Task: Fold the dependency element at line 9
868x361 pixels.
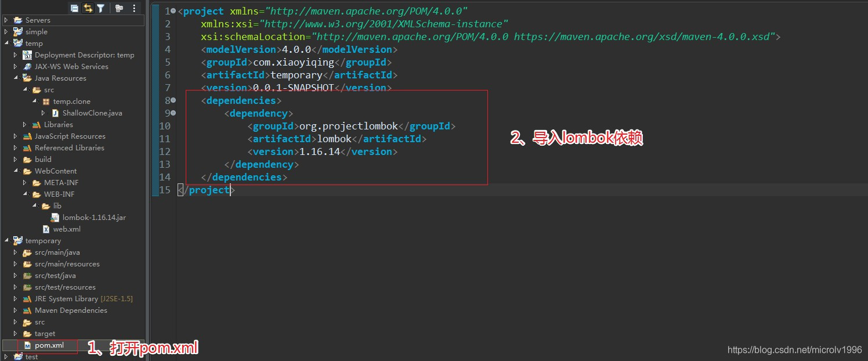Action: [173, 113]
